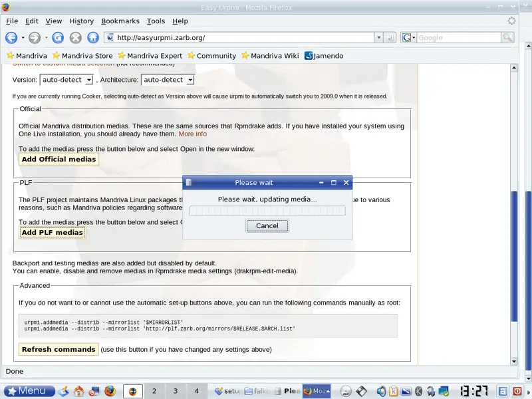532x399 pixels.
Task: Click the volume speaker tray icon
Action: [x=381, y=391]
